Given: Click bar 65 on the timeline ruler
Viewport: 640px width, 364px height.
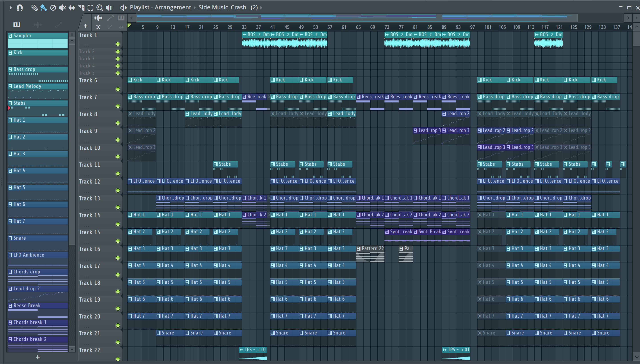Looking at the screenshot, I should [358, 27].
